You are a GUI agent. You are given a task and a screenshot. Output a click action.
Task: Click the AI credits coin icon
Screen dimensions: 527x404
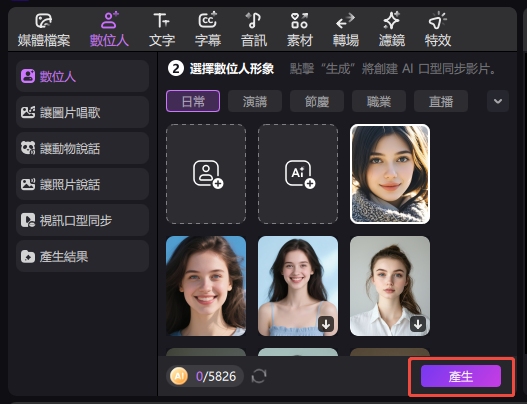[x=179, y=376]
